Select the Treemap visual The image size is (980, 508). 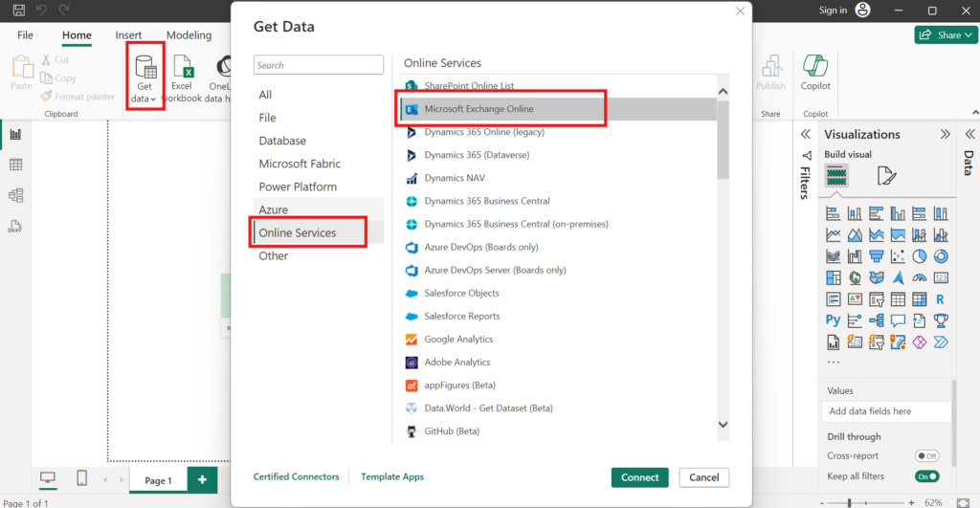834,277
